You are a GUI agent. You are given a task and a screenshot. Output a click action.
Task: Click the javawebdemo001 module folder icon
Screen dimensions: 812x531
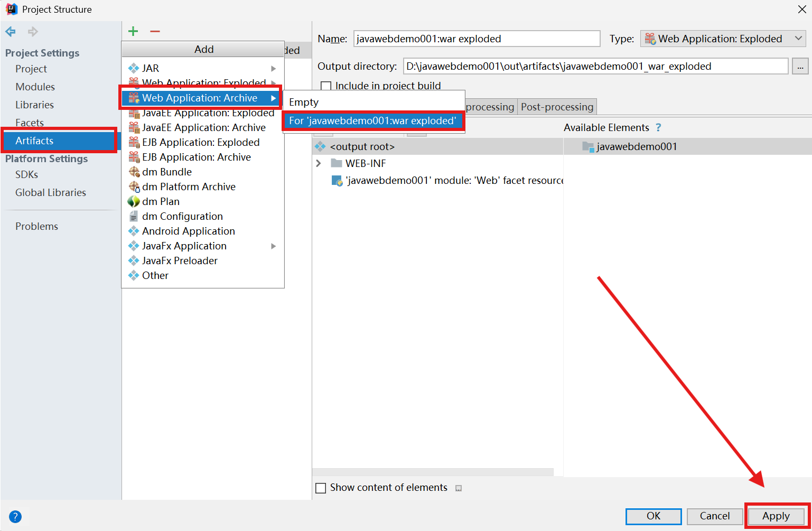coord(588,146)
